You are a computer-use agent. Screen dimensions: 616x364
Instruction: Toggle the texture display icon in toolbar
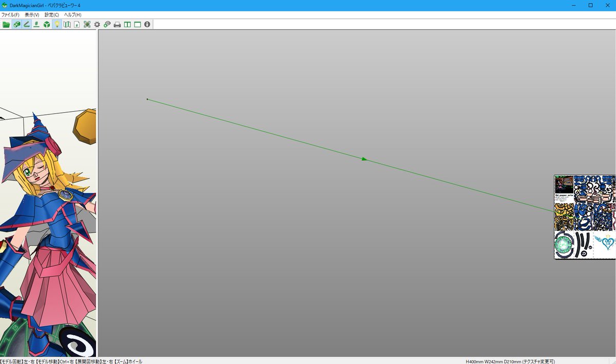[16, 24]
